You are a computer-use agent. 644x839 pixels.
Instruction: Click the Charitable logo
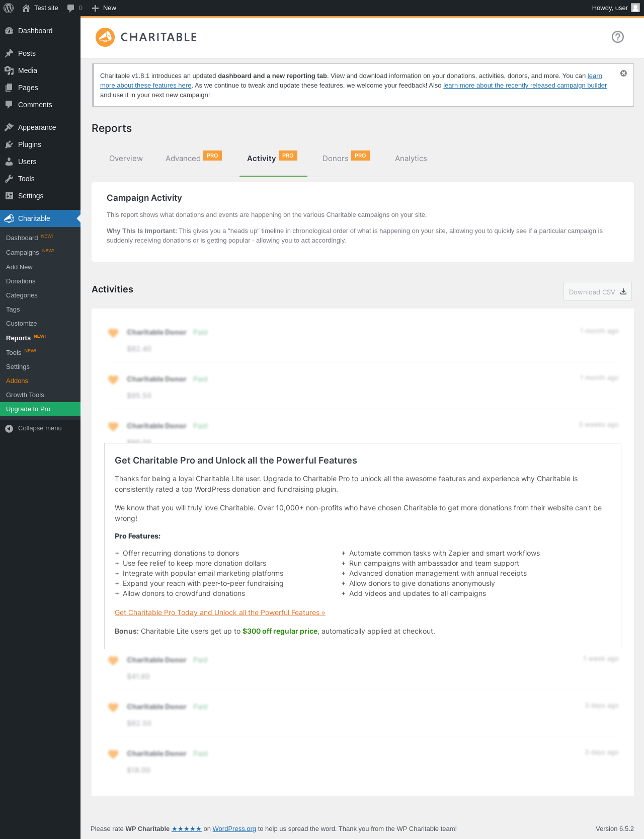(x=146, y=37)
